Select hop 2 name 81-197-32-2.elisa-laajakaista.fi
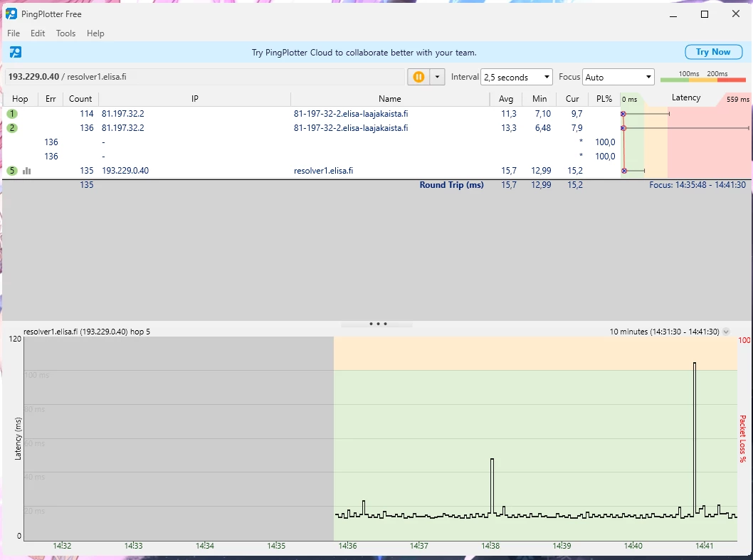 point(351,128)
